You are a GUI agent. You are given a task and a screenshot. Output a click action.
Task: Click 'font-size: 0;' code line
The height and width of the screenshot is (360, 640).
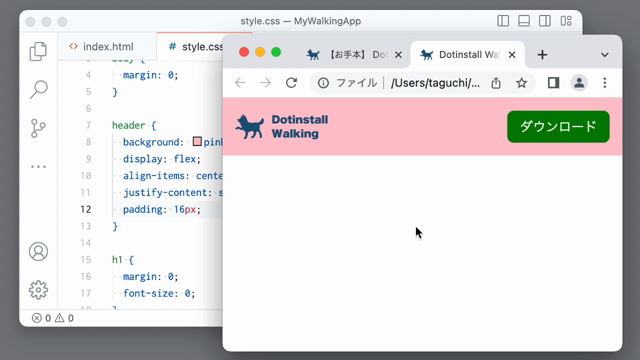(x=159, y=293)
